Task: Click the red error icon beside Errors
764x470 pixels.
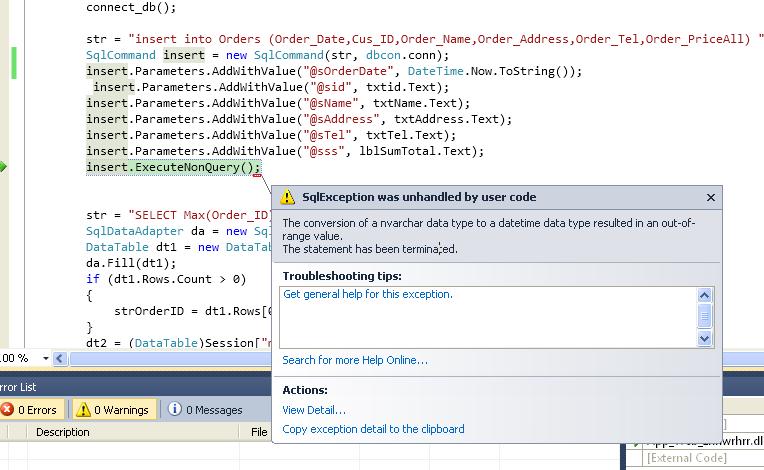Action: click(x=8, y=410)
